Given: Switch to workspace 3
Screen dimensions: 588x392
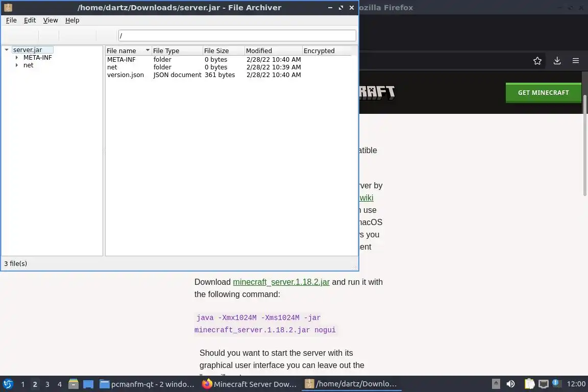Looking at the screenshot, I should 47,384.
